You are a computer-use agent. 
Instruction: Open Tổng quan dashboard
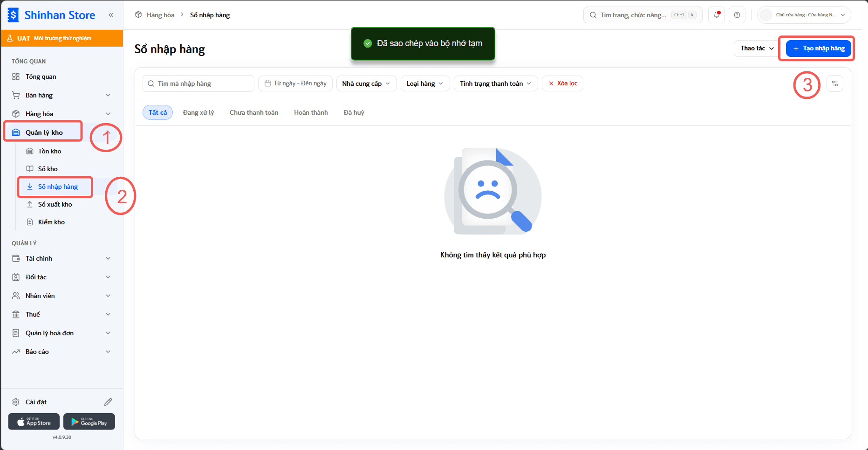(62, 76)
